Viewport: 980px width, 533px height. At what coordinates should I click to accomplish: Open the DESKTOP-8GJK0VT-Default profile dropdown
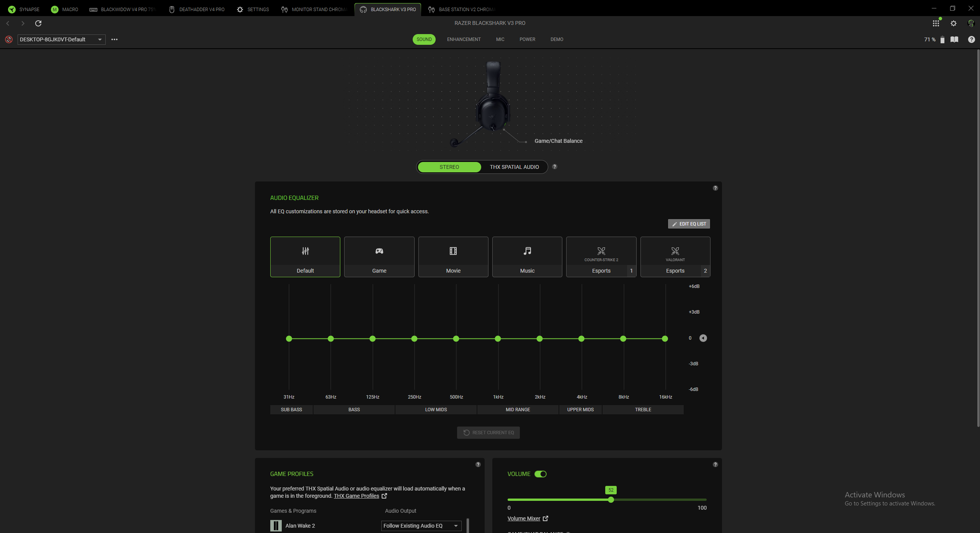click(x=61, y=39)
